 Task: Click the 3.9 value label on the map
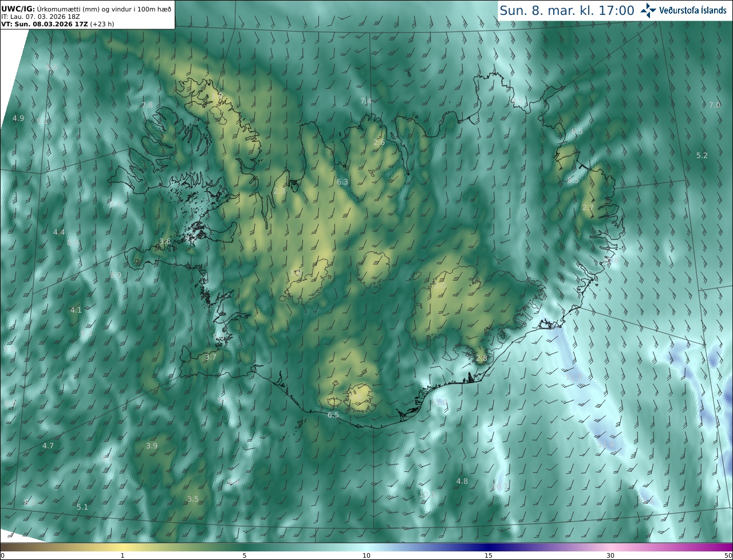pos(152,445)
